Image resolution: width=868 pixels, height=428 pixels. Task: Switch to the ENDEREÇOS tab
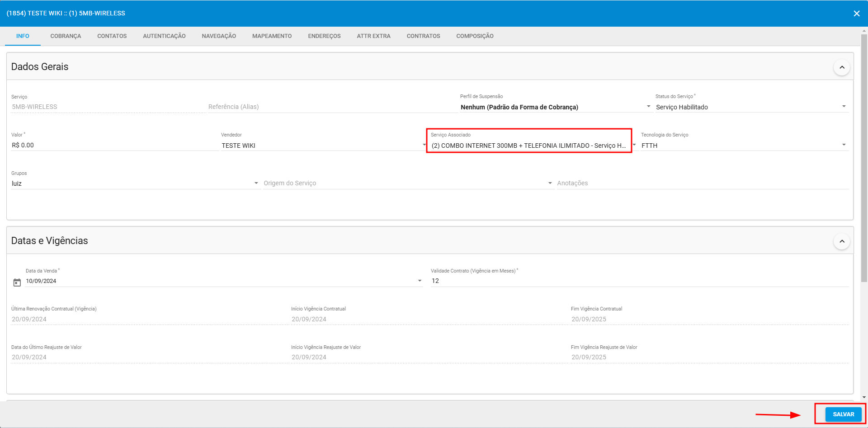324,36
